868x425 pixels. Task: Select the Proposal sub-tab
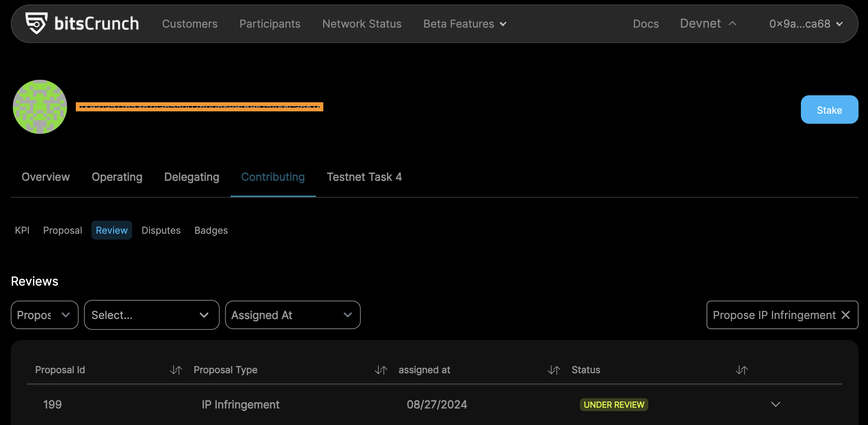[63, 230]
